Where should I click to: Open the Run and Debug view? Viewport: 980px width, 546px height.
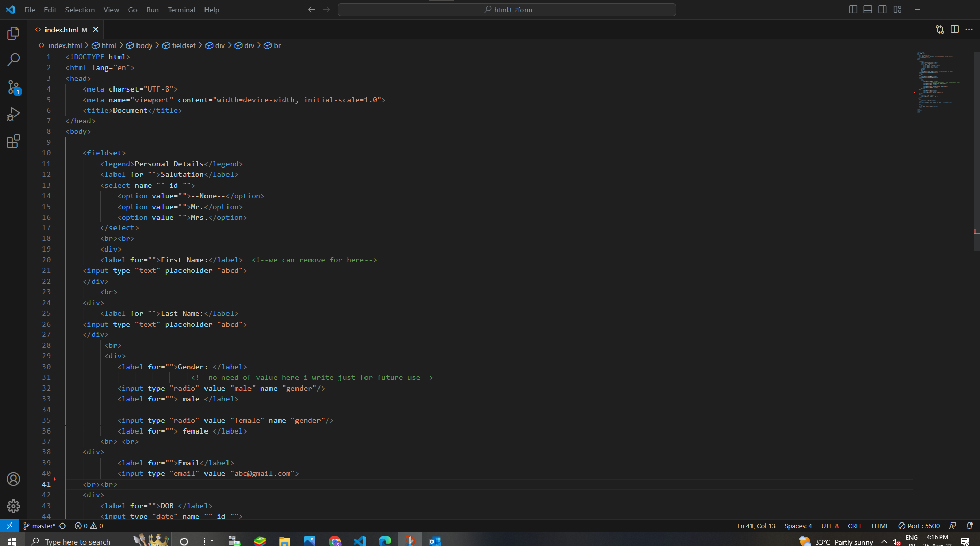tap(13, 113)
